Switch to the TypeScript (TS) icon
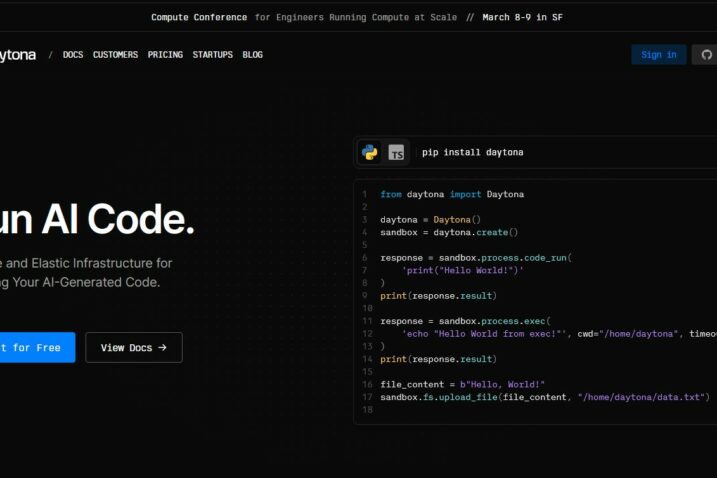The image size is (717, 478). [x=397, y=152]
